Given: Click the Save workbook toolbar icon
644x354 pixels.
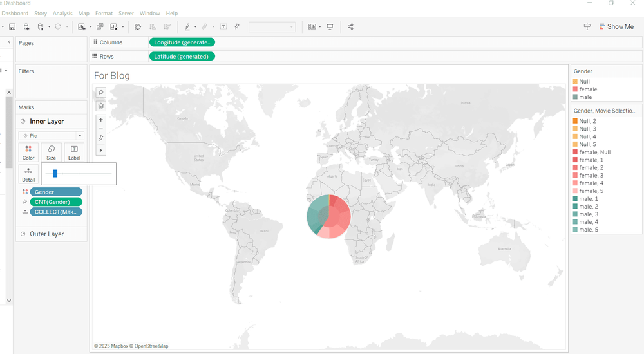Looking at the screenshot, I should point(12,27).
